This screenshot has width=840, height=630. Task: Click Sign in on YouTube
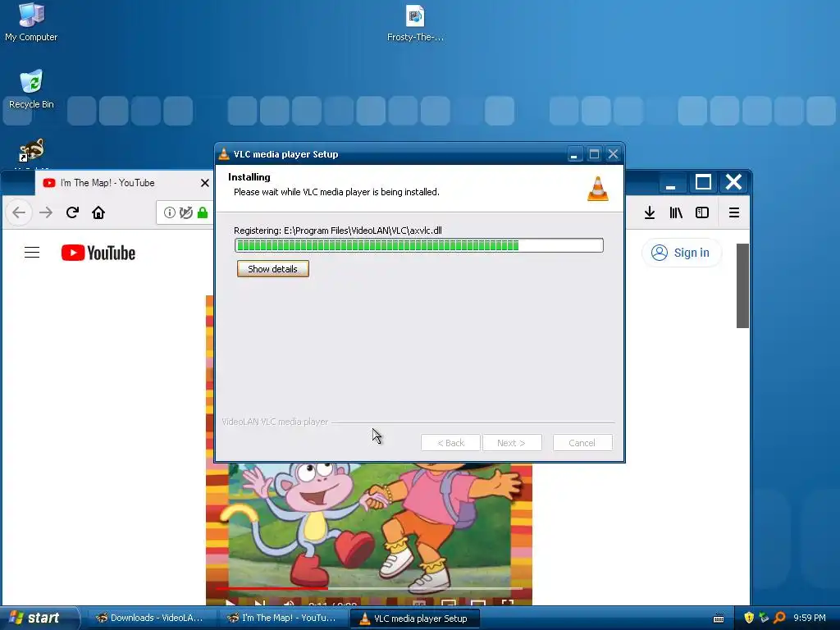[x=681, y=253]
